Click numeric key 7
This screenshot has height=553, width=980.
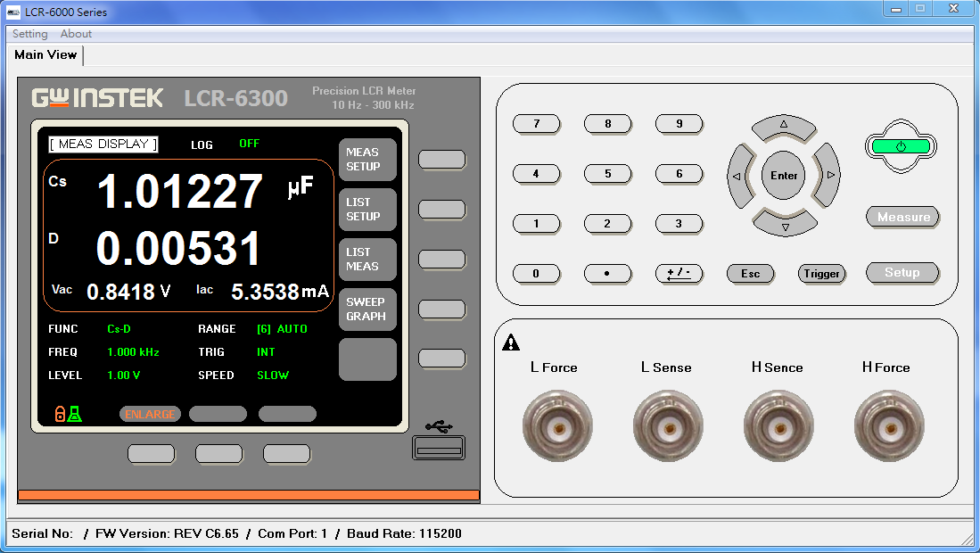pos(536,124)
